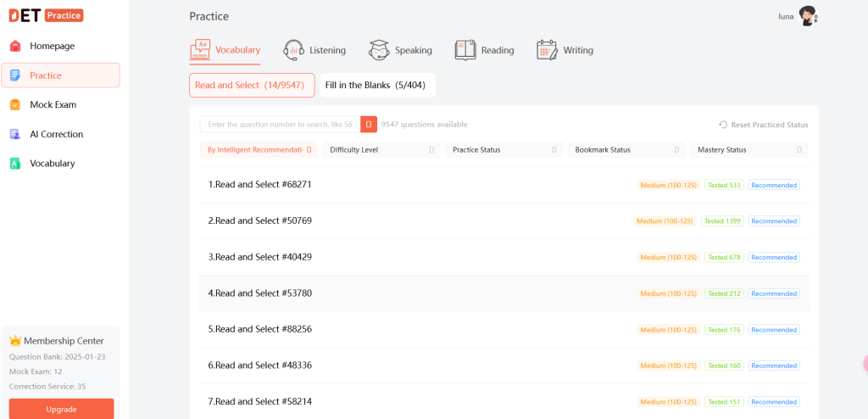Switch to Fill in the Blanks tab

pos(376,85)
